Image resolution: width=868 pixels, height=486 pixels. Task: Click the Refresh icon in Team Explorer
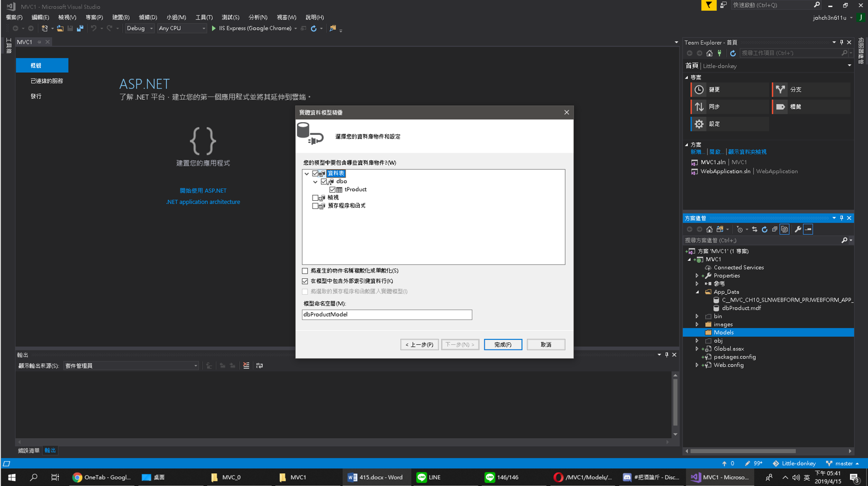(733, 53)
